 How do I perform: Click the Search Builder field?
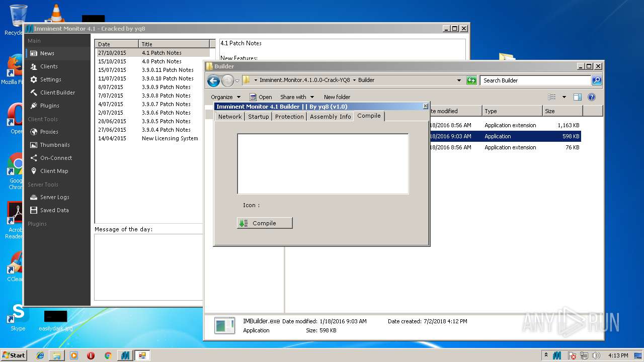535,80
